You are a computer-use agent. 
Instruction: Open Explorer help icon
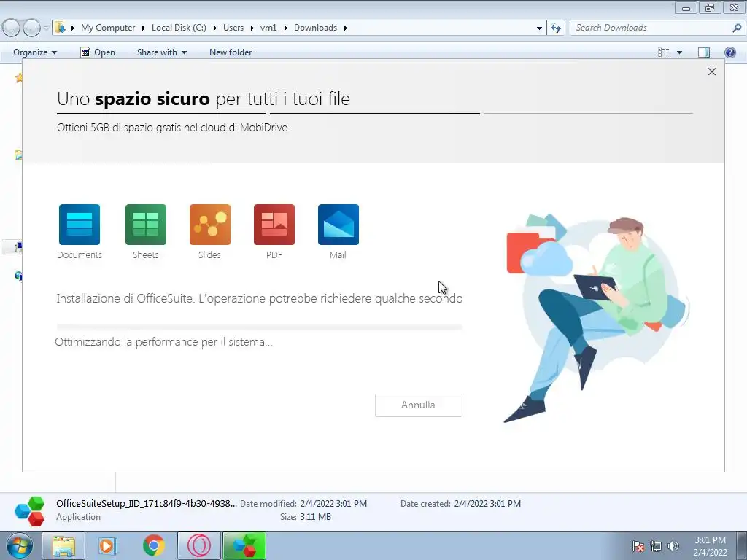coord(729,52)
